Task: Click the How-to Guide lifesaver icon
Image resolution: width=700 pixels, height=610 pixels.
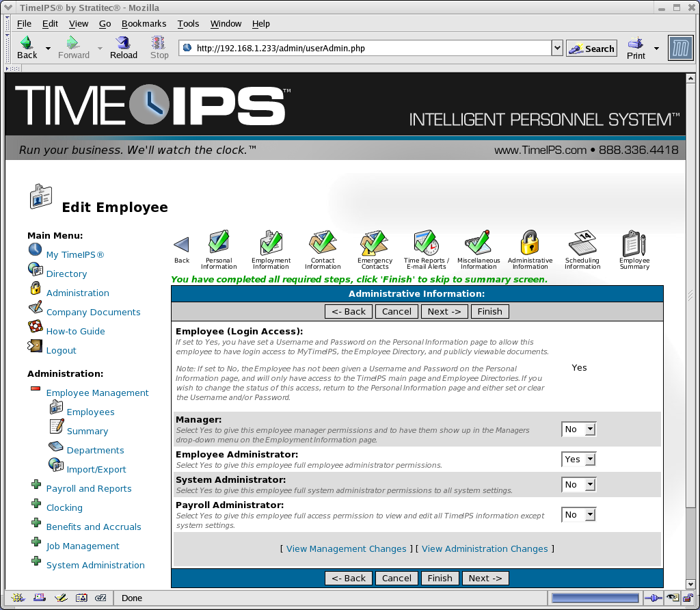Action: click(x=36, y=326)
